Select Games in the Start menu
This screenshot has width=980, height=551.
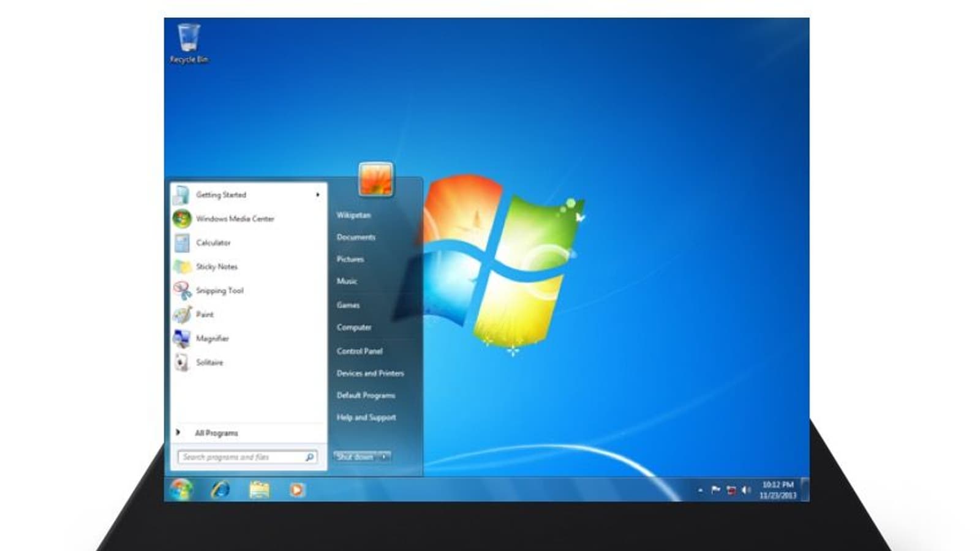point(348,305)
